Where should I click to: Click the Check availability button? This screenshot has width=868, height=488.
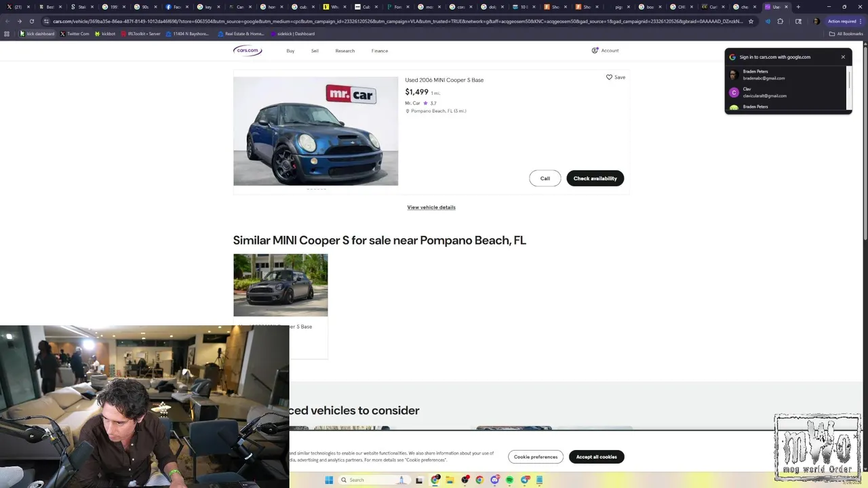coord(595,178)
